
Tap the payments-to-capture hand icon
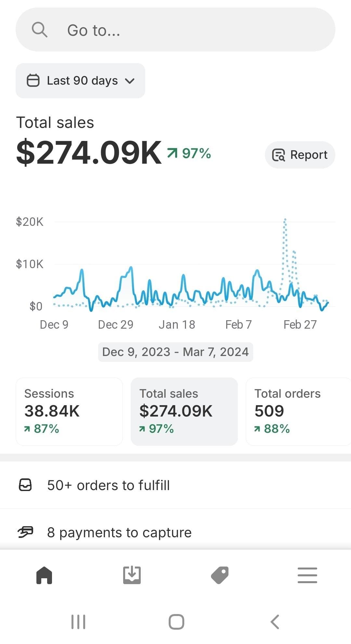coord(25,532)
